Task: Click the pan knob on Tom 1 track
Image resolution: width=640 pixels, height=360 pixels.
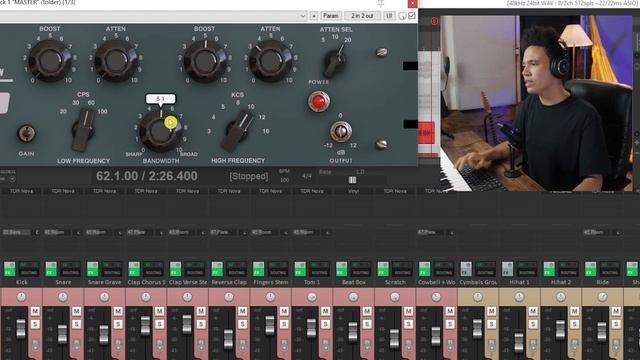Action: pos(311,297)
